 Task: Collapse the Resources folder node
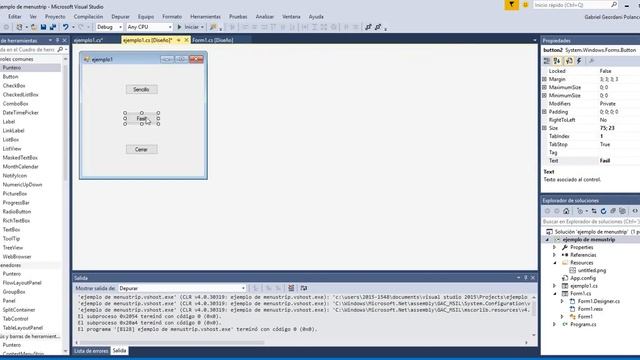point(555,263)
